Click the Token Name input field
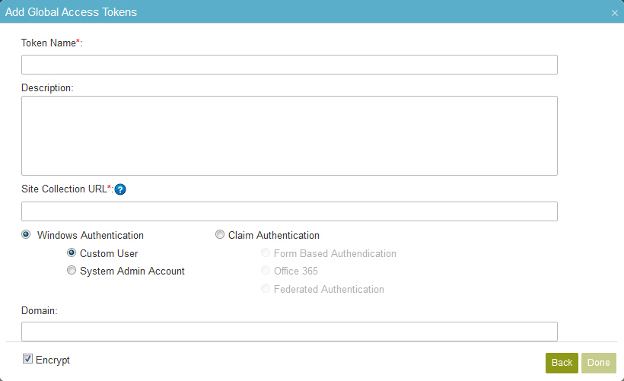This screenshot has width=624, height=381. 289,65
